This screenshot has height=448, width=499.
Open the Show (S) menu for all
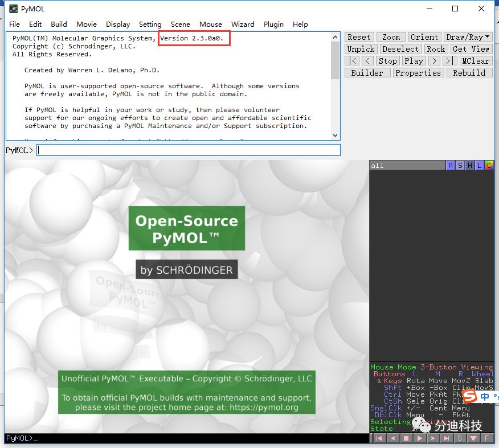(460, 165)
